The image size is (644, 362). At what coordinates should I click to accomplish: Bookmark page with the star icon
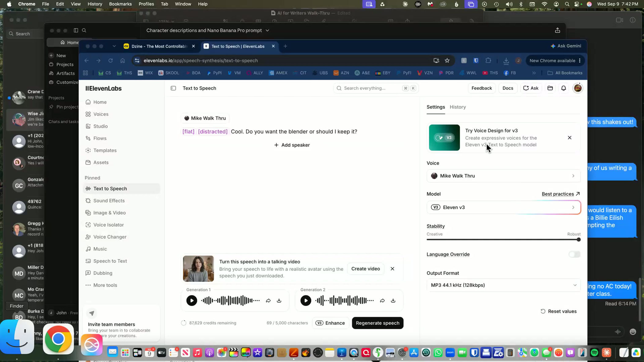point(447,60)
